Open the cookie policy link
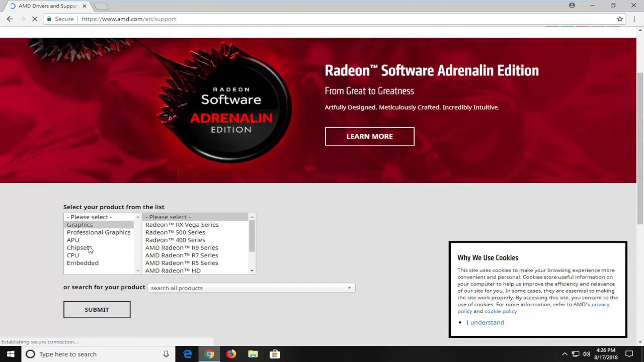644x362 pixels. click(x=501, y=311)
